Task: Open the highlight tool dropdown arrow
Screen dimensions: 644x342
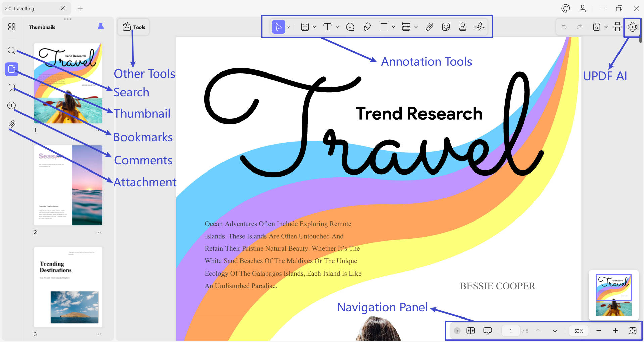Action: pyautogui.click(x=314, y=27)
